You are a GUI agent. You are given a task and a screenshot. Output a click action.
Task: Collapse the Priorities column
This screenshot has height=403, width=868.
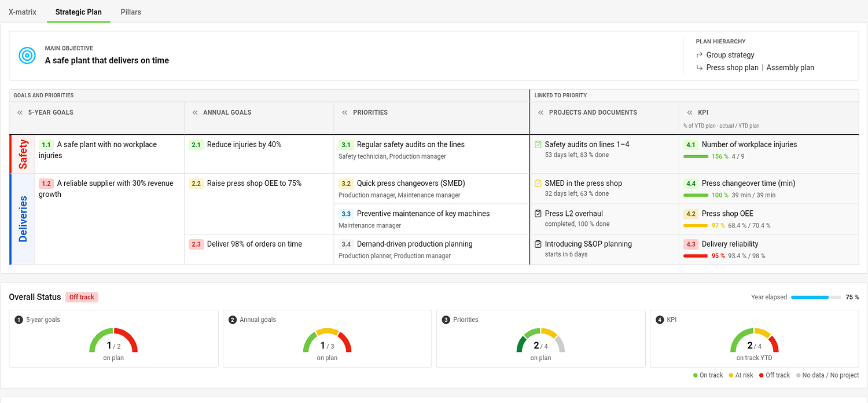345,112
